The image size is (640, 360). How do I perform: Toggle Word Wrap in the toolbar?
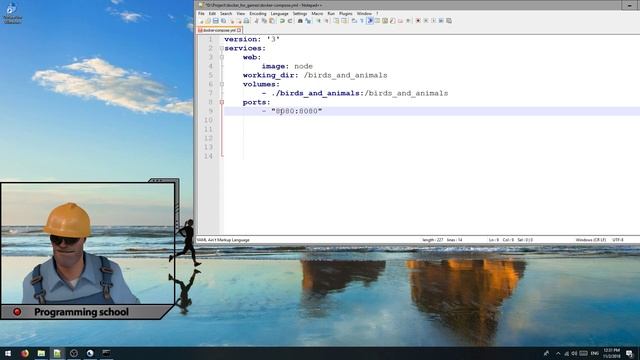pos(353,21)
